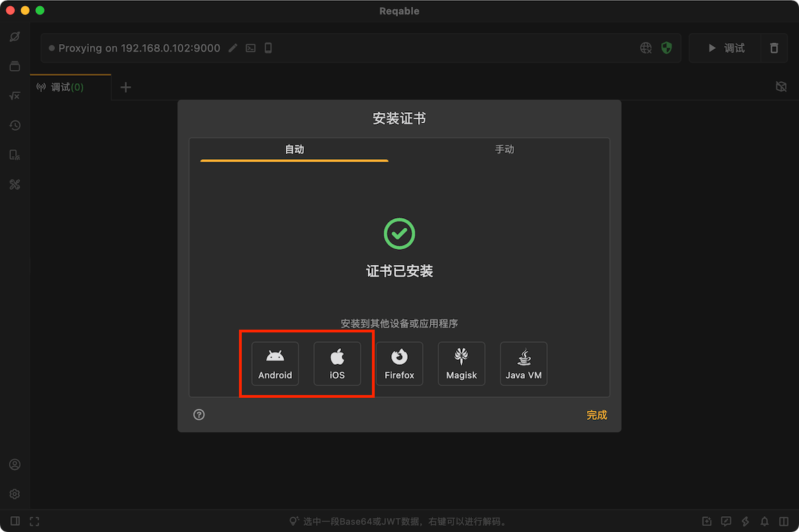Open mobile device connection icon
Viewport: 799px width, 532px height.
[268, 48]
